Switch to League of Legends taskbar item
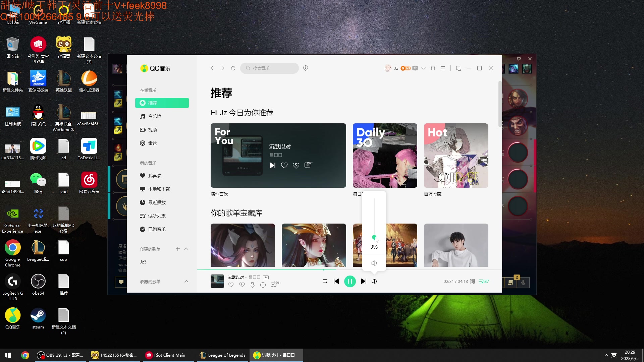This screenshot has height=362, width=644. (x=222, y=355)
